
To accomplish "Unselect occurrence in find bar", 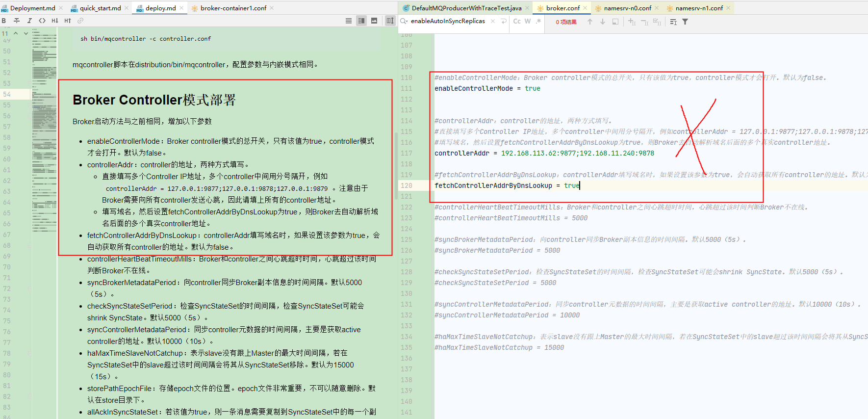I will (x=644, y=22).
